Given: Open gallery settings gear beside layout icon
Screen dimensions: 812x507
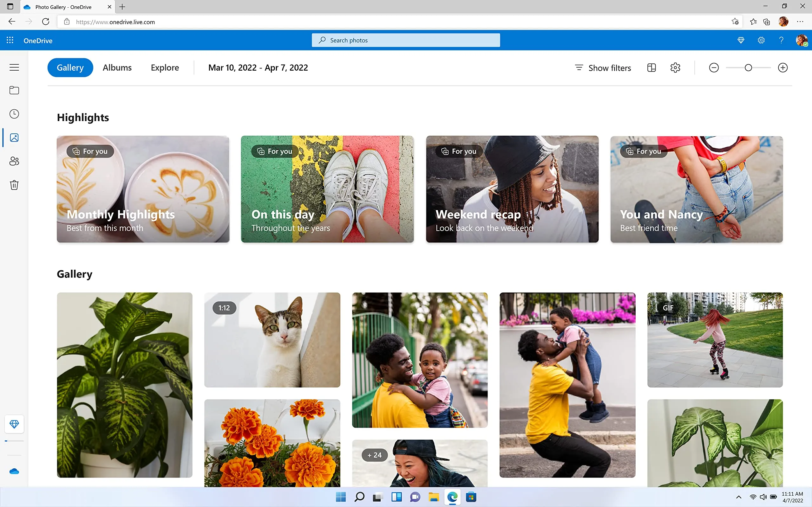Looking at the screenshot, I should point(675,68).
